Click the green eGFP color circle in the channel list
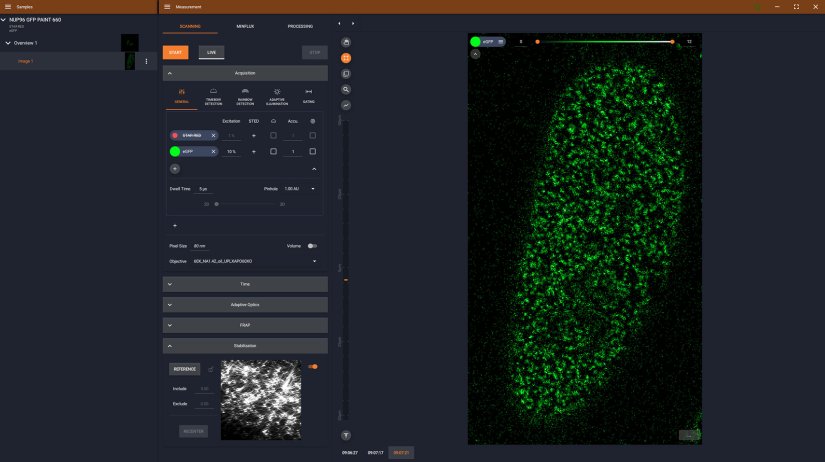The width and height of the screenshot is (825, 462). [175, 152]
